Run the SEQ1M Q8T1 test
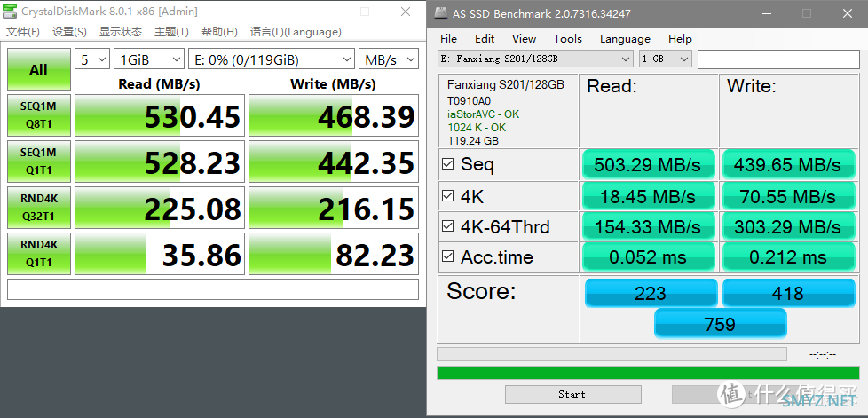This screenshot has height=418, width=868. pos(38,115)
